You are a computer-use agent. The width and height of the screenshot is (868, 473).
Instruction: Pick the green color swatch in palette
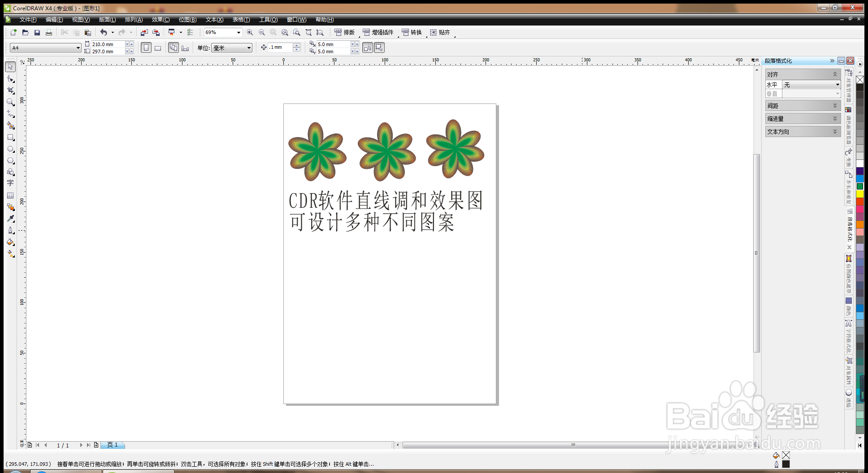pos(860,186)
